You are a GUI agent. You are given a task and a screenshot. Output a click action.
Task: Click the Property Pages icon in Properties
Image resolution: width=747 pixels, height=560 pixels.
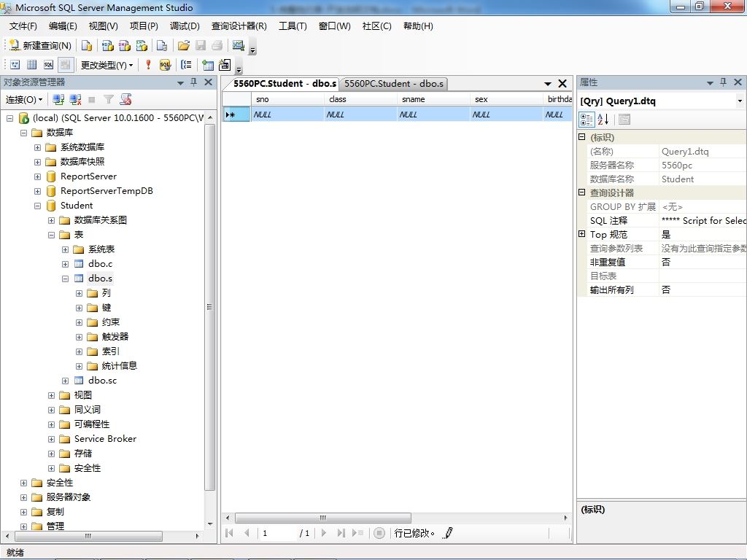[x=624, y=120]
